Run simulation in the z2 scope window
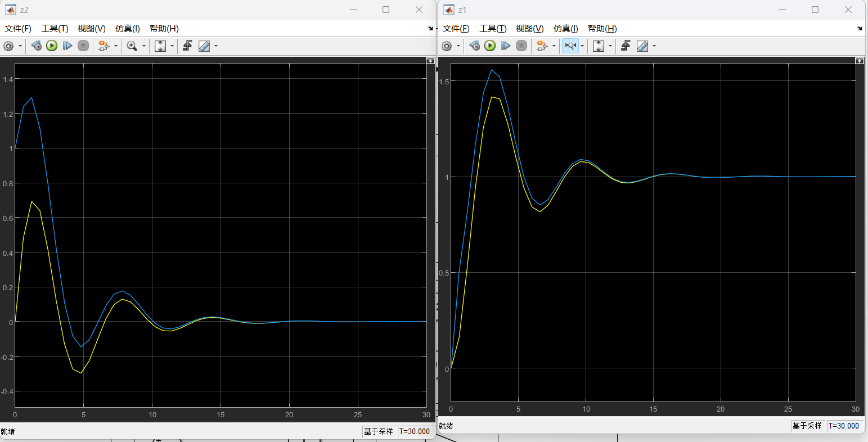The image size is (868, 442). tap(52, 46)
